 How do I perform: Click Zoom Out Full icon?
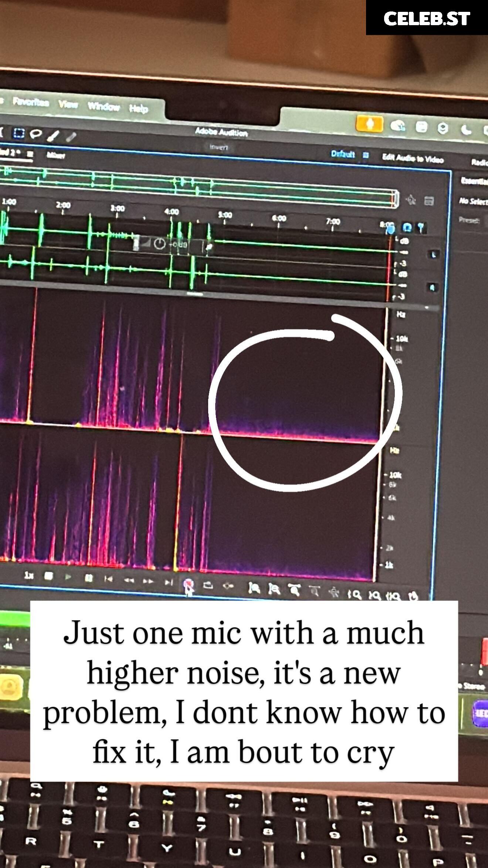tap(335, 593)
